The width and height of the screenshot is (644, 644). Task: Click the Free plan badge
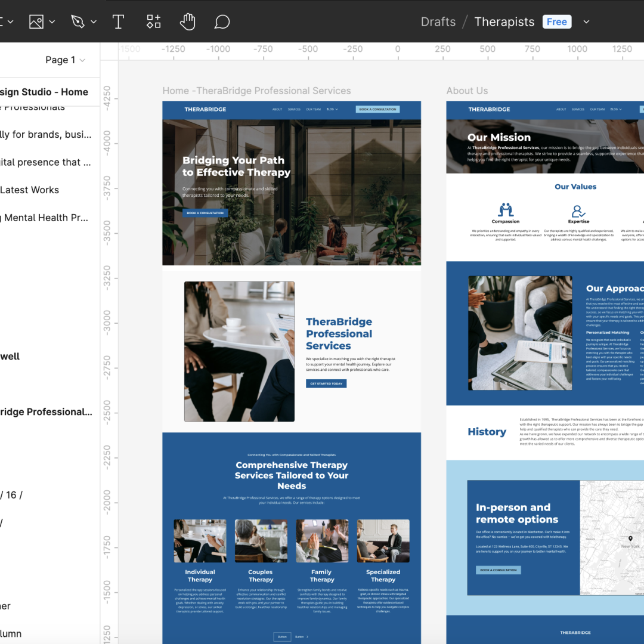(556, 22)
